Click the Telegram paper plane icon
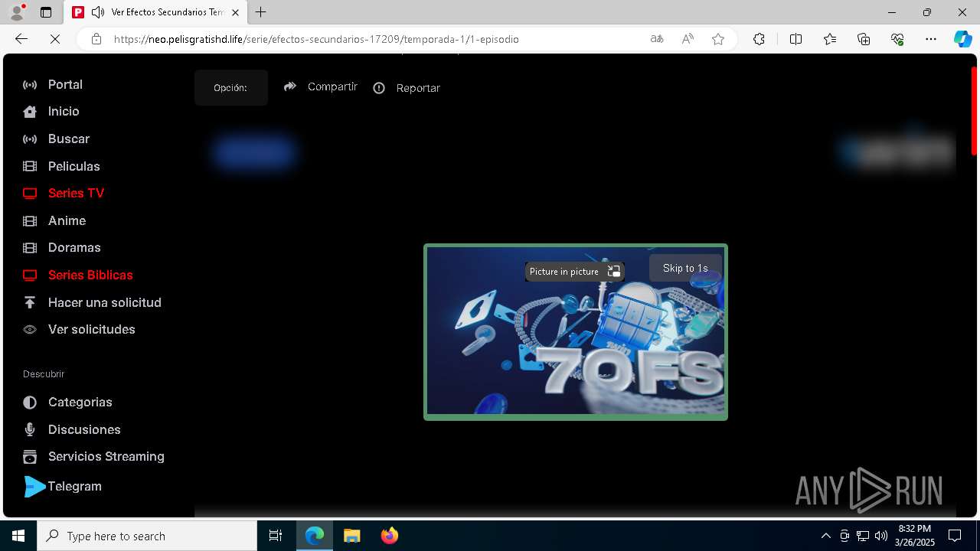Viewport: 980px width, 551px height. 34,487
